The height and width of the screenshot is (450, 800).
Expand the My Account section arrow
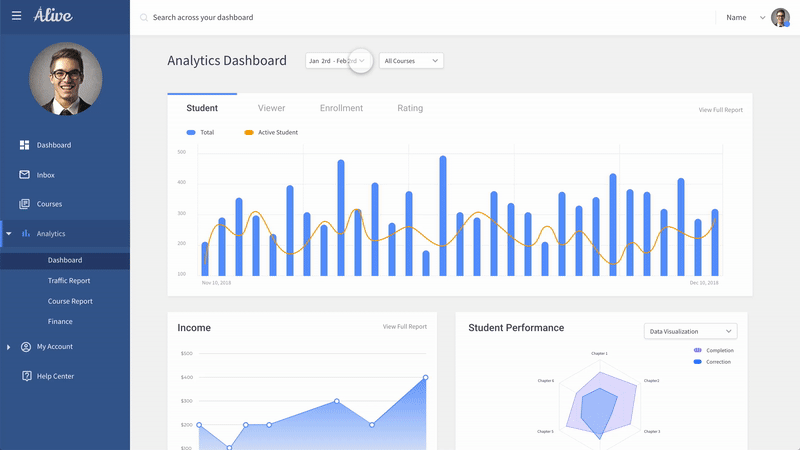coord(8,347)
